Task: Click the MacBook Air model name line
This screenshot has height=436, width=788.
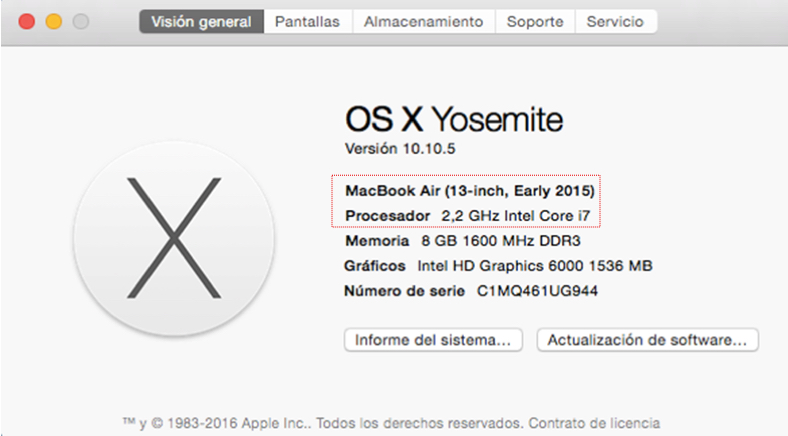Action: coord(470,191)
